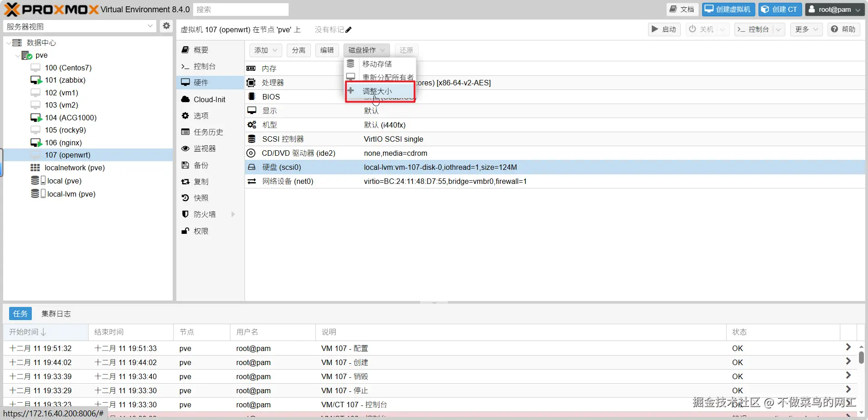
Task: Open the server view gear settings
Action: point(166,26)
